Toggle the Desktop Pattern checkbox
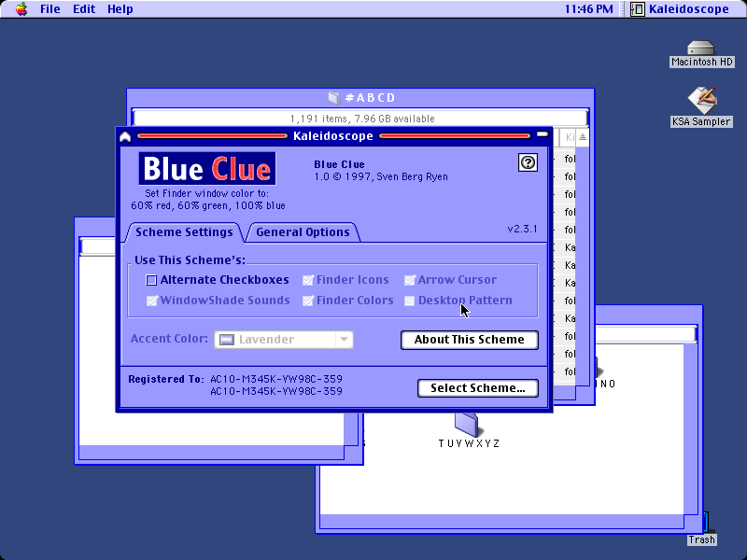 (409, 301)
